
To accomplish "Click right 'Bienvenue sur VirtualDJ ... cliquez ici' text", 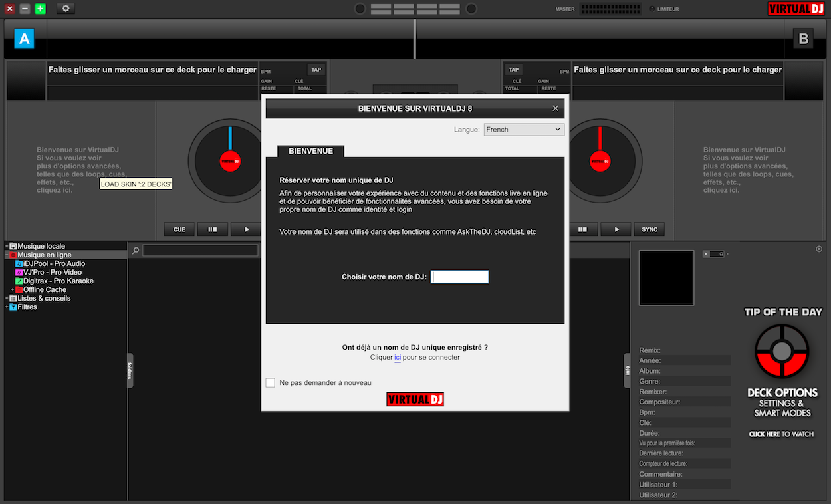I will pyautogui.click(x=749, y=170).
